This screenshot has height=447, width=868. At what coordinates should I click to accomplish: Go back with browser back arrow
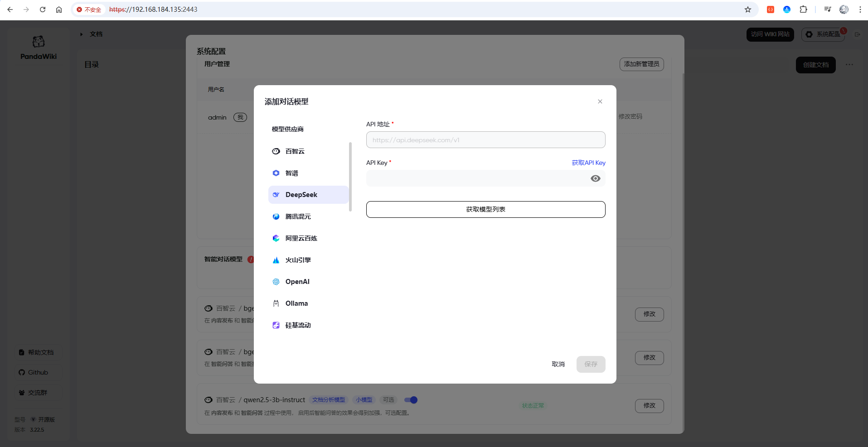click(10, 10)
